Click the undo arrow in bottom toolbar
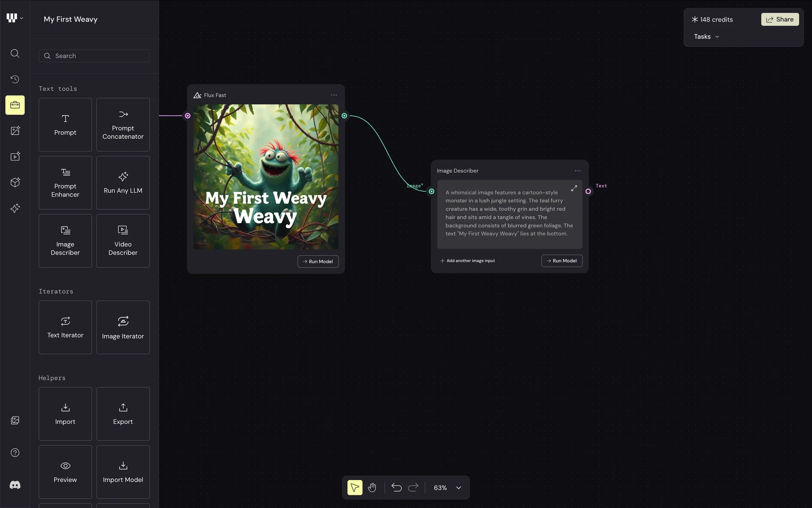The height and width of the screenshot is (508, 812). [x=396, y=488]
